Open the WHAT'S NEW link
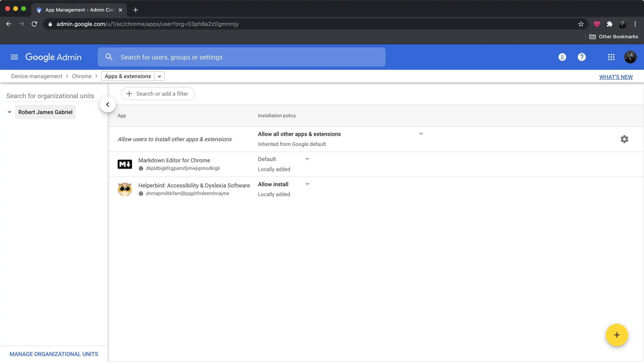644x362 pixels. (616, 77)
